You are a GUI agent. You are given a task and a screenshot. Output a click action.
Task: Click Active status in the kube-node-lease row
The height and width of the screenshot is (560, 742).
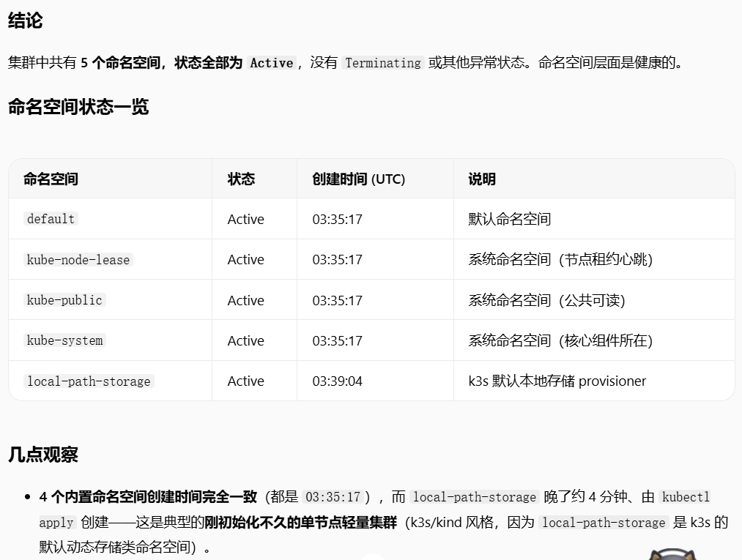pyautogui.click(x=245, y=260)
